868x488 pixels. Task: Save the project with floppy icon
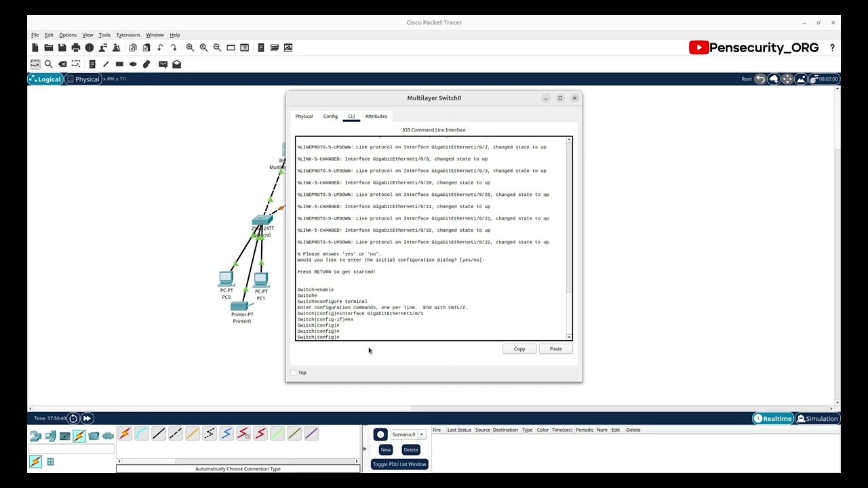tap(62, 47)
